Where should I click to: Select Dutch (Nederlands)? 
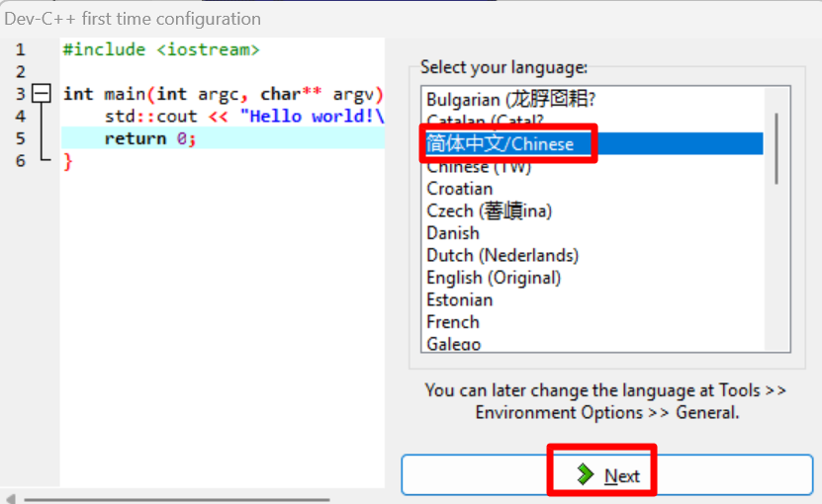pyautogui.click(x=592, y=255)
